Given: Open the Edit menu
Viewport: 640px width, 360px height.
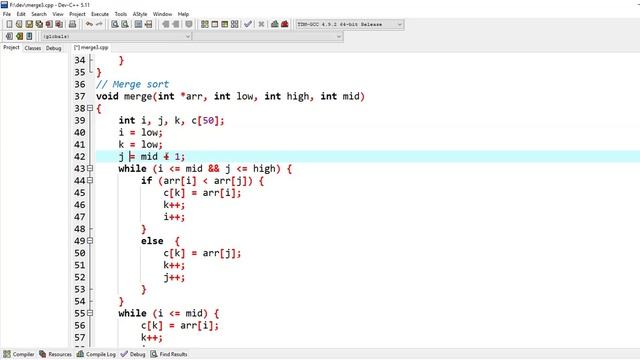Looking at the screenshot, I should [x=21, y=14].
